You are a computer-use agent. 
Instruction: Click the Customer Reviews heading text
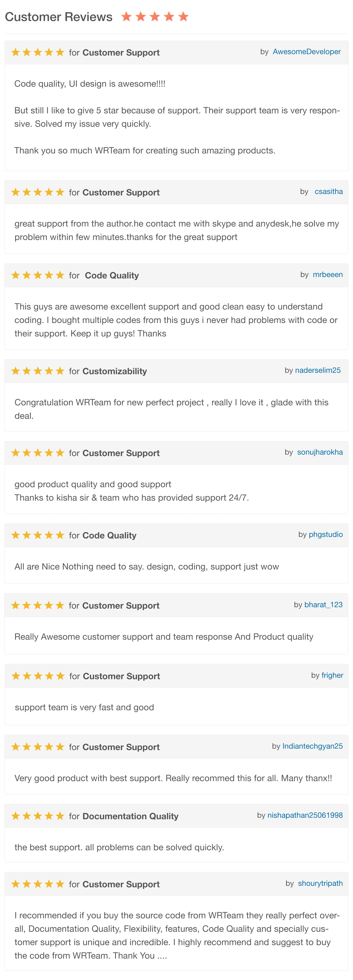click(x=59, y=17)
